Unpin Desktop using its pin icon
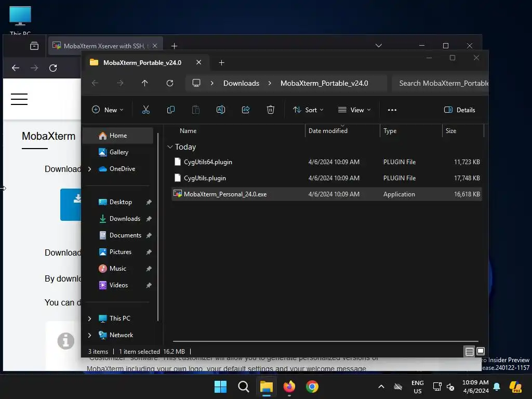Screen dimensions: 532x399 pyautogui.click(x=149, y=202)
